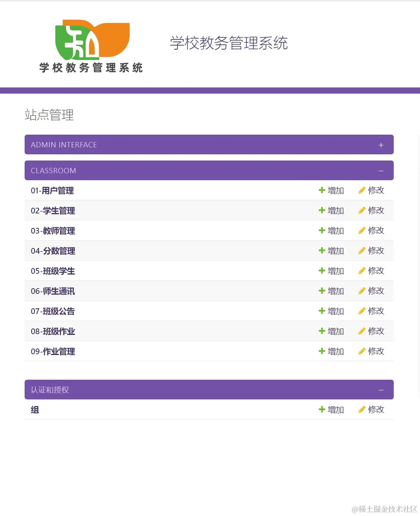Open the 09-作业管理 model link
Viewport: 420px width, 516px height.
53,351
